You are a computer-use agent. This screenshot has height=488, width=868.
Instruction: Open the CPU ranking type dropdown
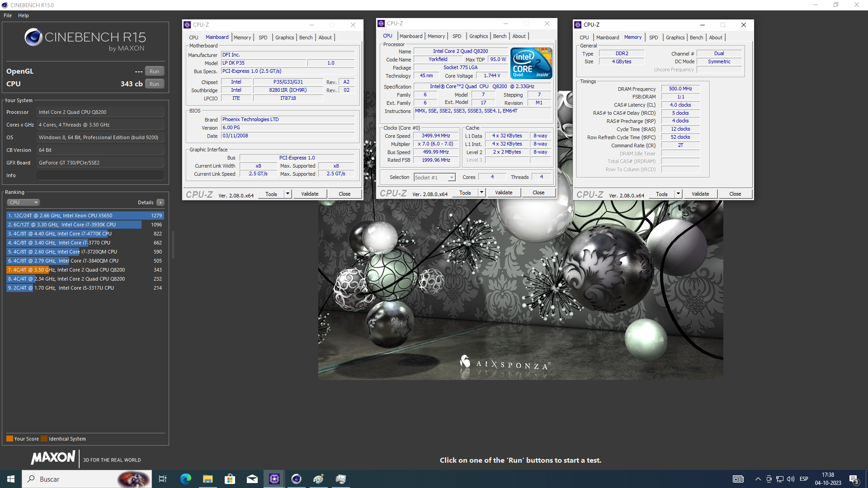[24, 202]
